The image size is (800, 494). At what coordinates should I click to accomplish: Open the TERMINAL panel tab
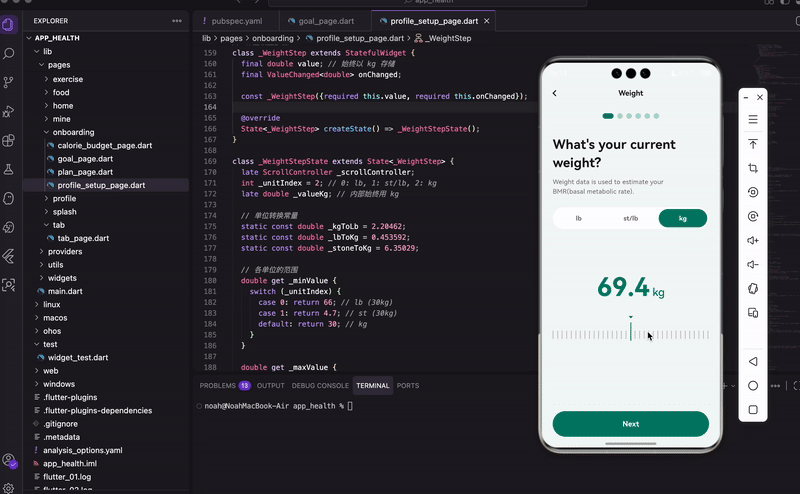coord(372,386)
